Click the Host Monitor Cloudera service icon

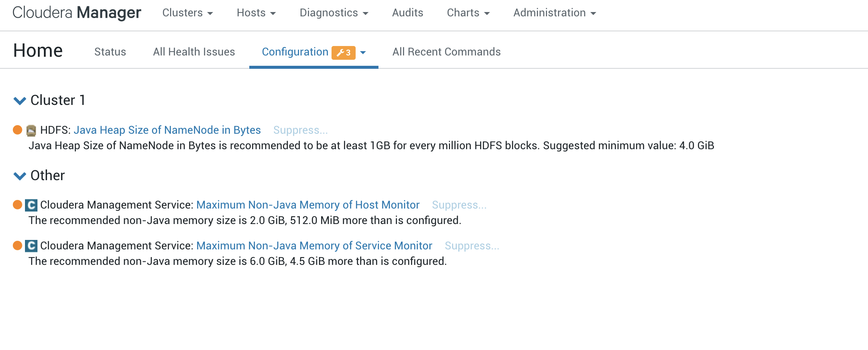[31, 205]
